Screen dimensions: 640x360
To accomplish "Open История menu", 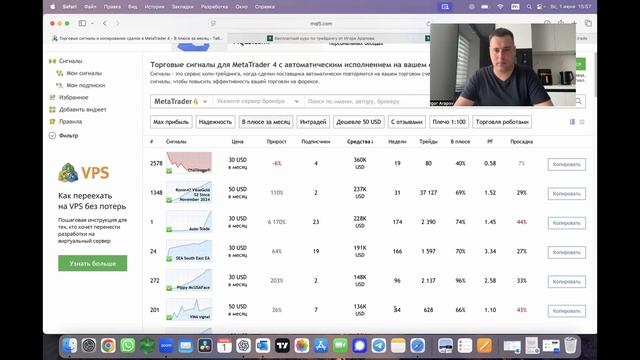I will pos(154,7).
